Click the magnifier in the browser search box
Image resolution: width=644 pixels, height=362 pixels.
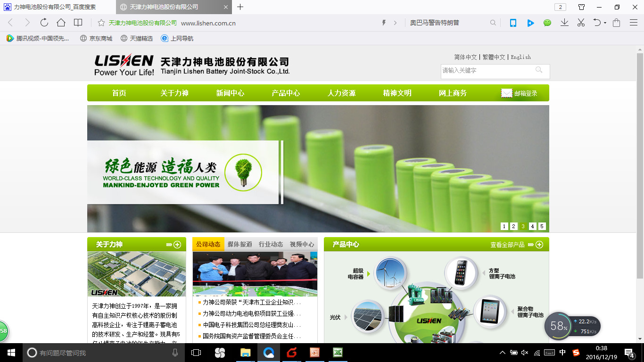493,23
